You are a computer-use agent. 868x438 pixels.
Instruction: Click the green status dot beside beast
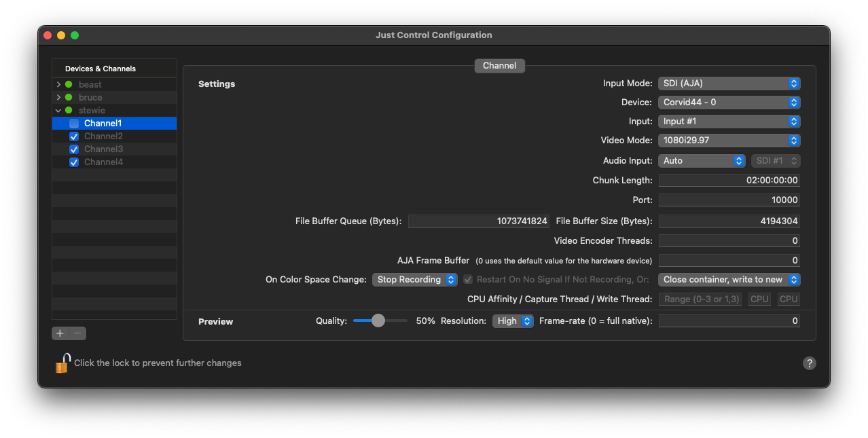pos(69,85)
